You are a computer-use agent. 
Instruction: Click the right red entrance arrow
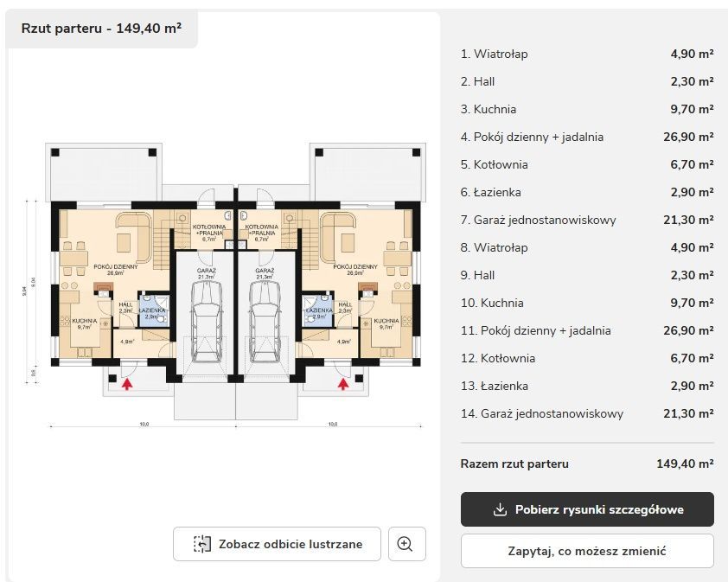343,382
